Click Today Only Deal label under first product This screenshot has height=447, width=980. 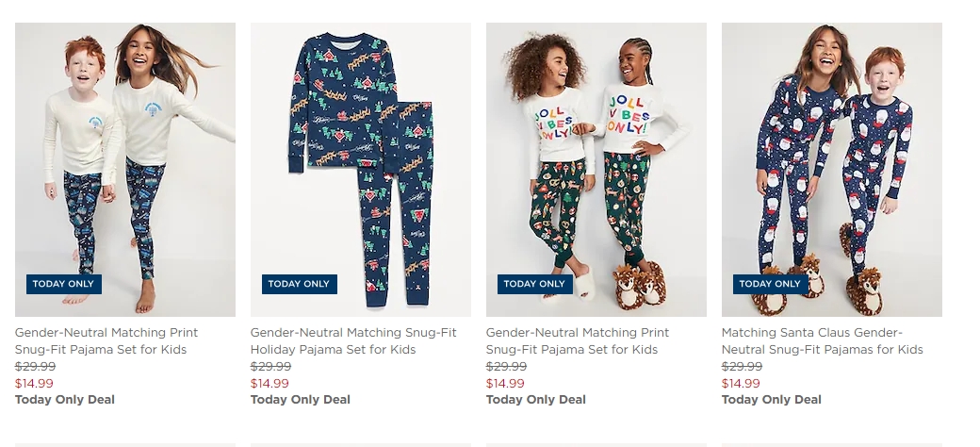65,400
